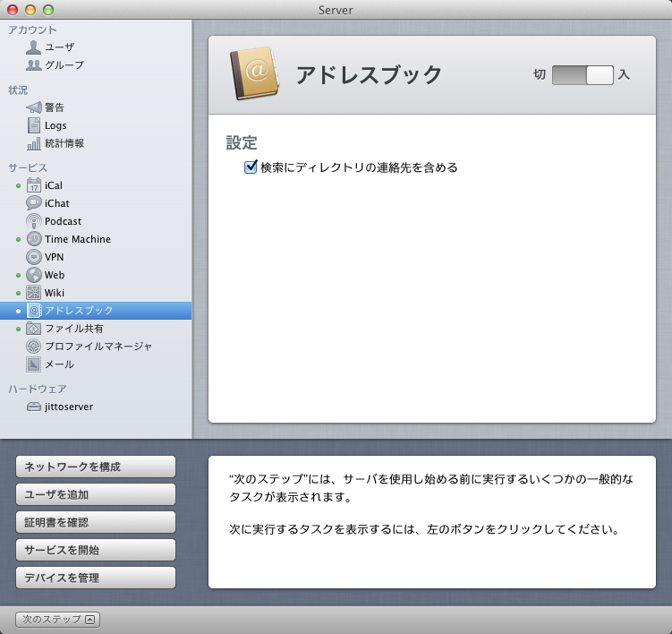Click the ネットワークを構成 button
The height and width of the screenshot is (634, 672).
pos(96,467)
